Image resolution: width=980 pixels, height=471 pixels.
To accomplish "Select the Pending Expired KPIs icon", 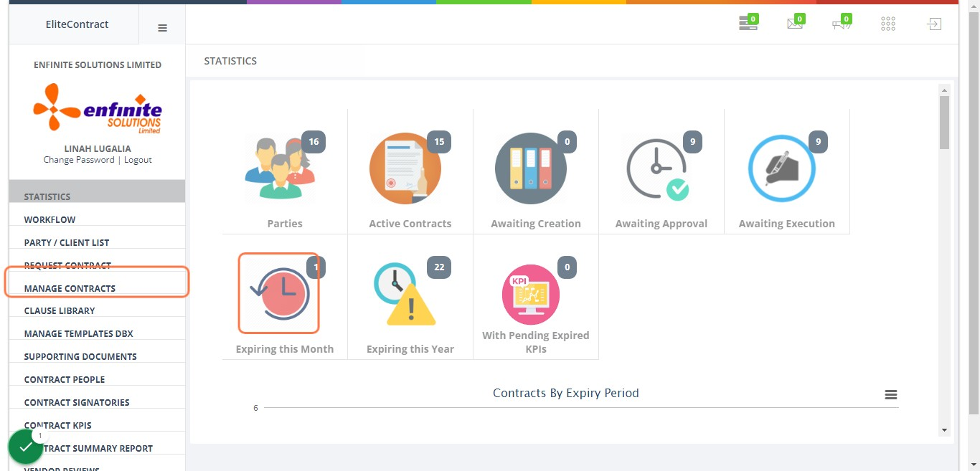I will 531,295.
